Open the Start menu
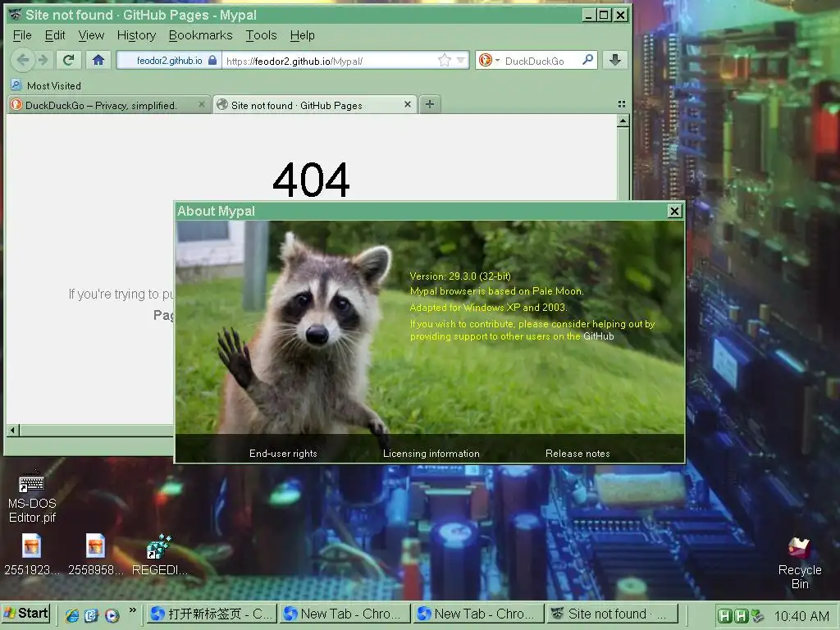 coord(25,614)
